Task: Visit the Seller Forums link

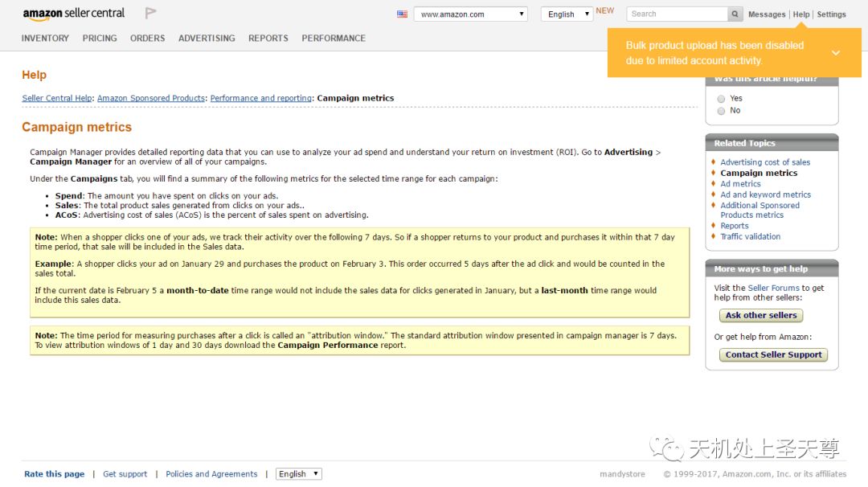Action: (773, 288)
